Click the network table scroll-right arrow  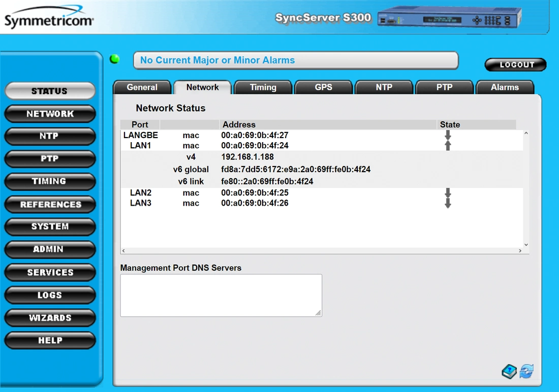point(520,250)
